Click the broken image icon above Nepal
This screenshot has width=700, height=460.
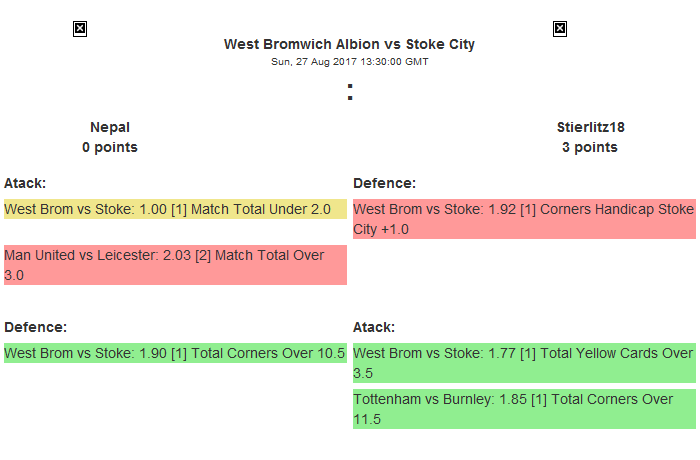point(80,29)
